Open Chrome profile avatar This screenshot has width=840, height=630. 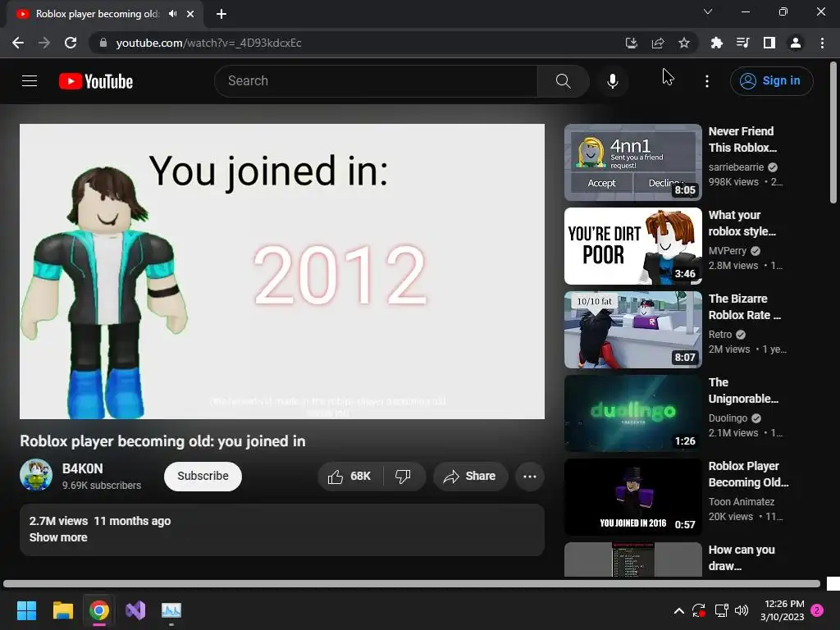796,43
